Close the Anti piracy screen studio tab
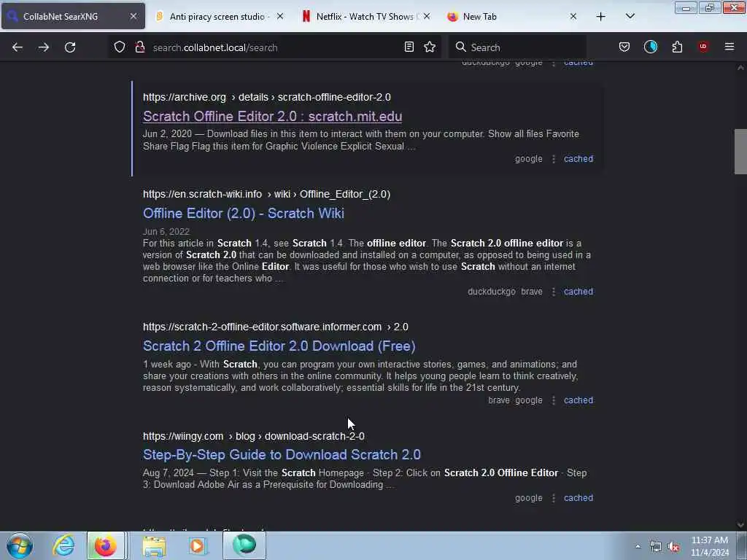 point(280,16)
